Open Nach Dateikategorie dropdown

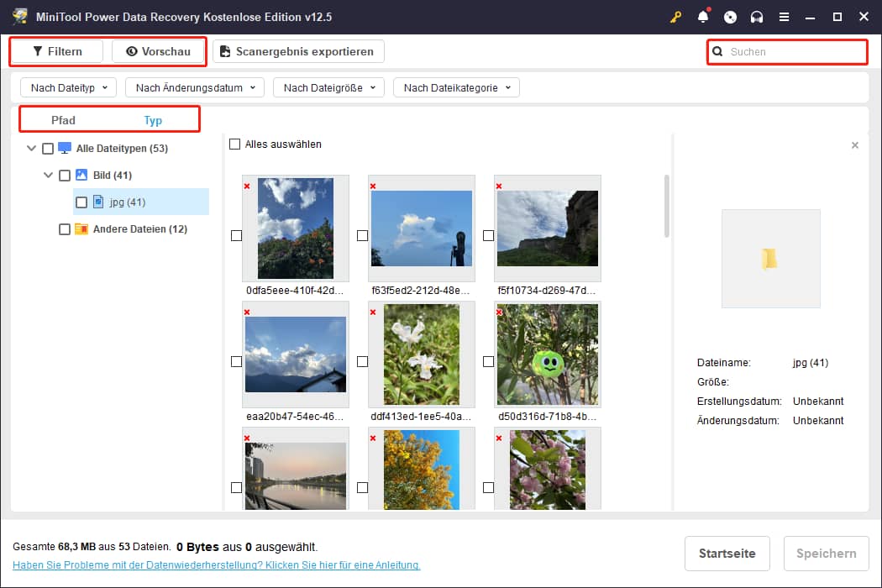pos(456,87)
